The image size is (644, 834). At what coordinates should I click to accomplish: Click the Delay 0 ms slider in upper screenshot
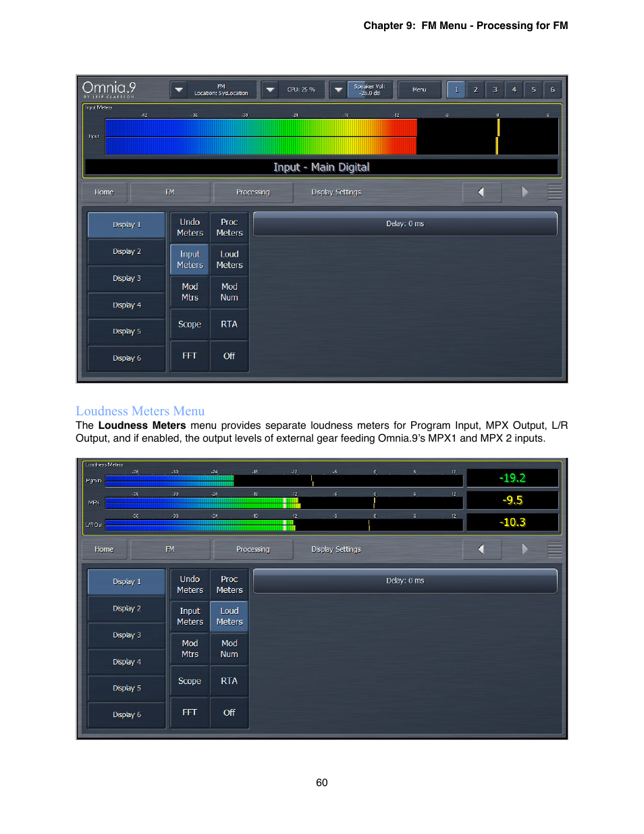point(405,224)
